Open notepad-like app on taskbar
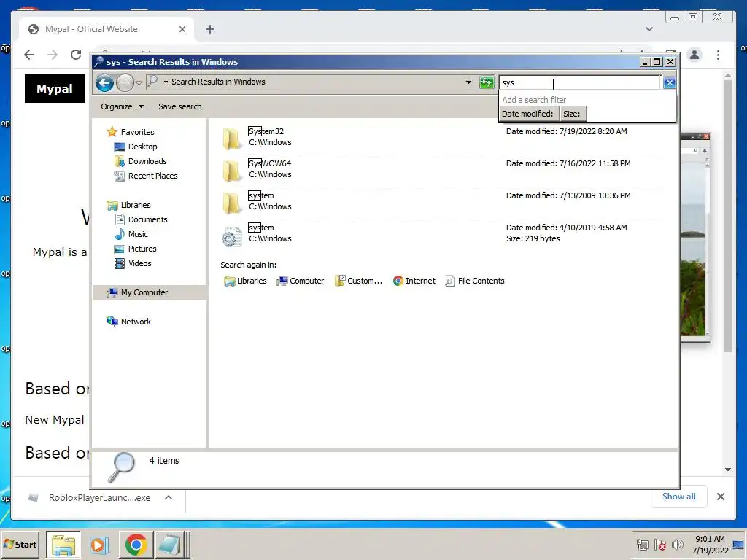 pos(169,545)
